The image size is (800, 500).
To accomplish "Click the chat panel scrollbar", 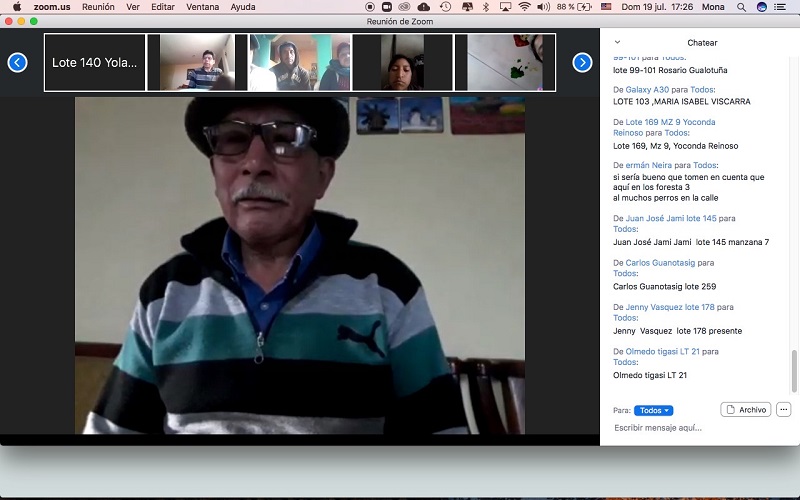I will point(793,371).
